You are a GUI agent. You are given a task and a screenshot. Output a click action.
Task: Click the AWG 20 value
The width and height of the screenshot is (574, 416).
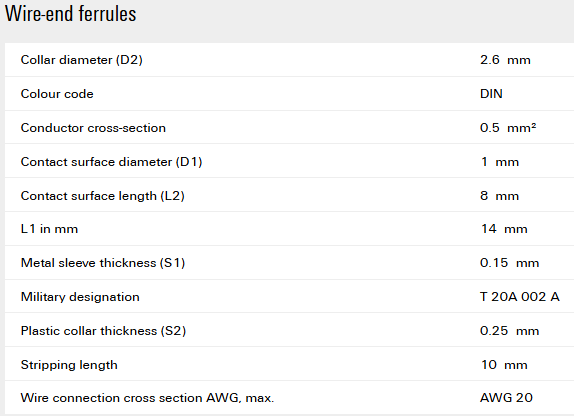(x=506, y=398)
